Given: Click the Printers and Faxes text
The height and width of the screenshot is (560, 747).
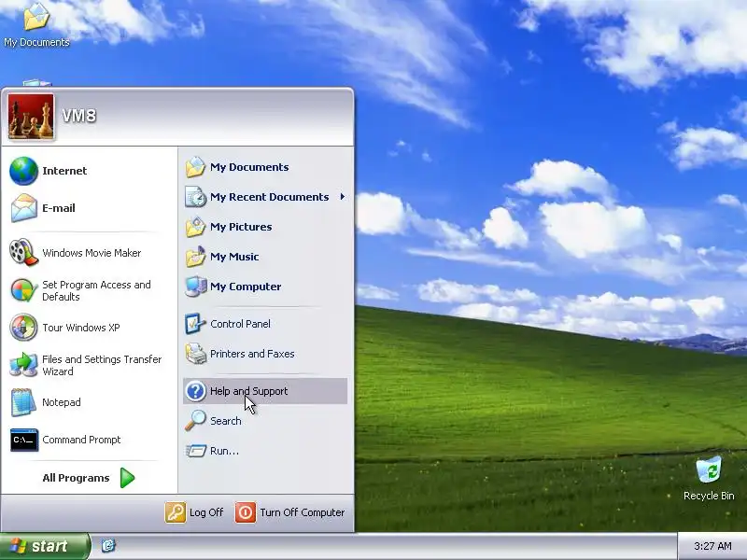Looking at the screenshot, I should (x=252, y=354).
